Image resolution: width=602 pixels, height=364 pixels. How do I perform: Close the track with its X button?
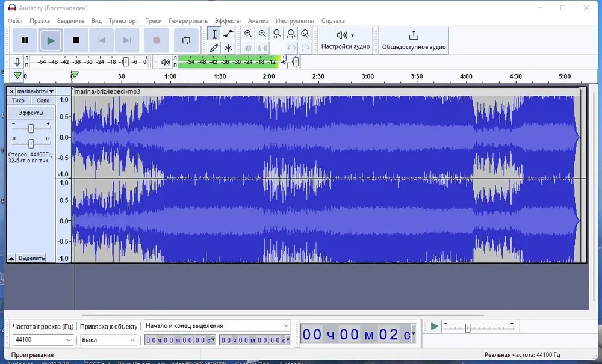pyautogui.click(x=11, y=91)
